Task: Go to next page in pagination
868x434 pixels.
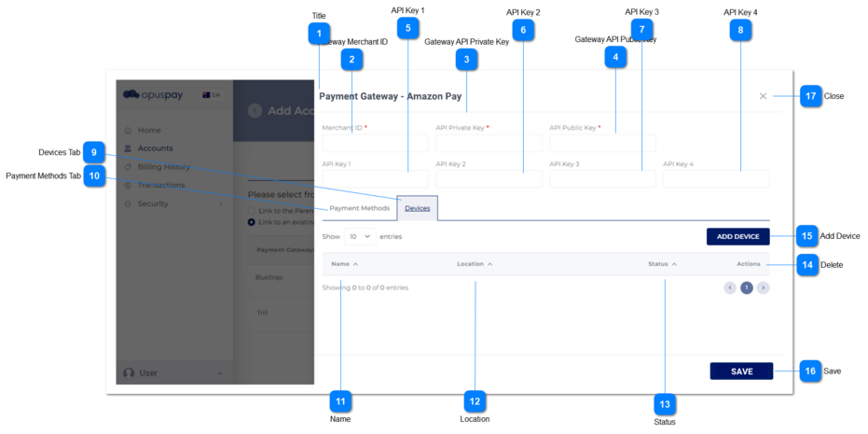Action: pyautogui.click(x=764, y=287)
